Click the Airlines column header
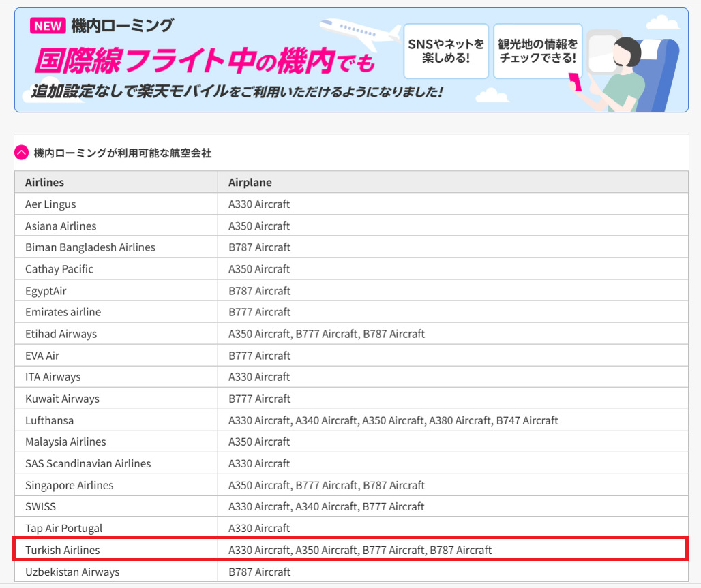The width and height of the screenshot is (701, 588). (x=45, y=183)
